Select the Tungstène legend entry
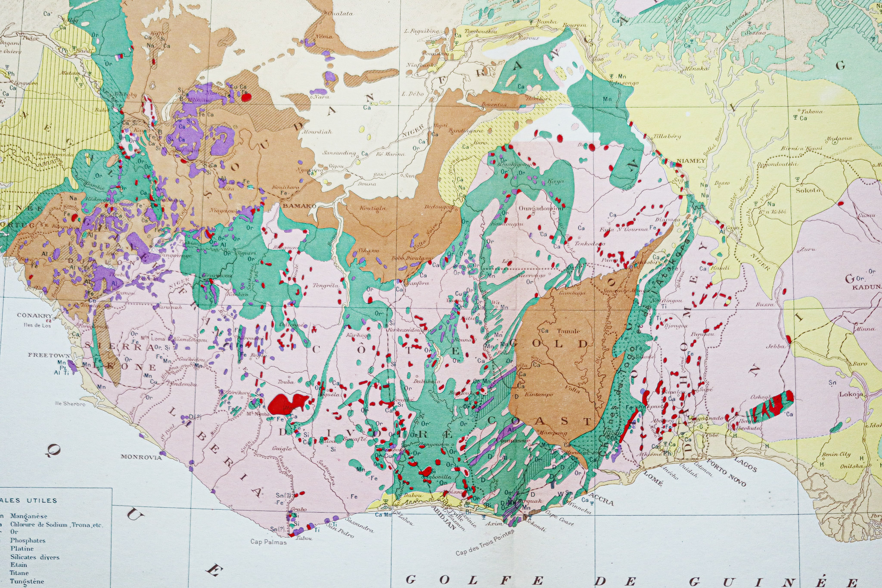Viewport: 882px width, 588px height. tap(27, 581)
